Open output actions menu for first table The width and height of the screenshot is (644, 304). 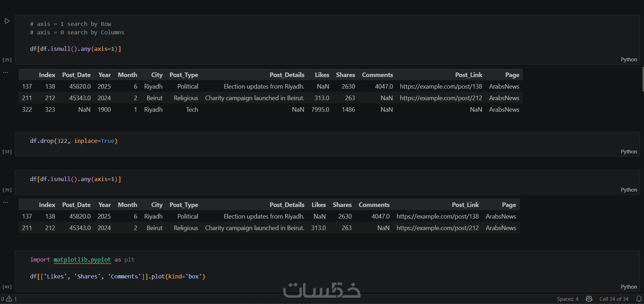6,72
